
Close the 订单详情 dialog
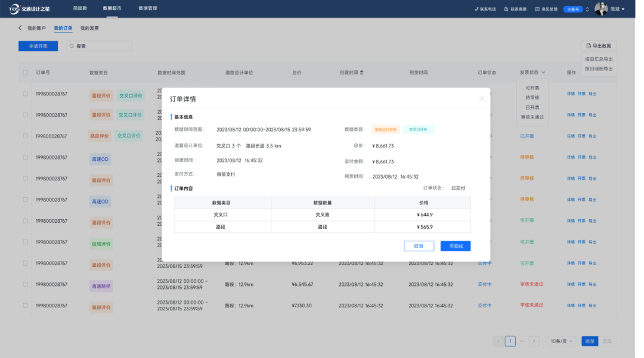(x=482, y=98)
